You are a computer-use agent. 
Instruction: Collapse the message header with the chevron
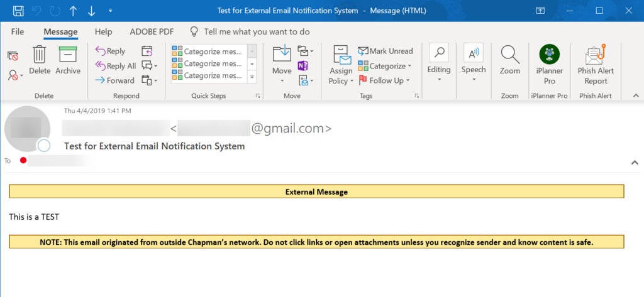635,163
